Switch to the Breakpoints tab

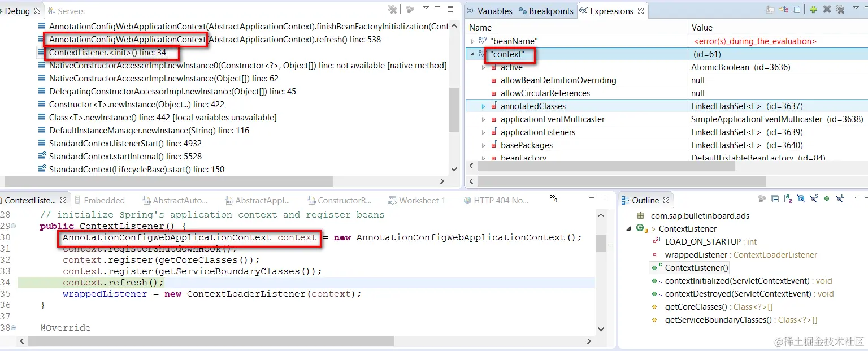546,11
